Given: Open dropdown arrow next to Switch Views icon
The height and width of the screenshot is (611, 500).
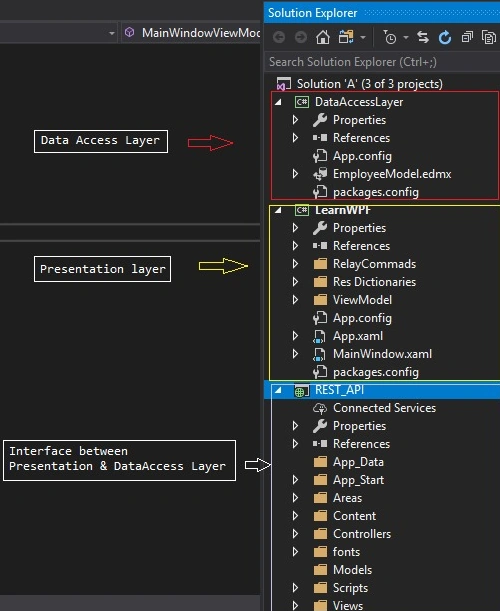Looking at the screenshot, I should [x=363, y=38].
